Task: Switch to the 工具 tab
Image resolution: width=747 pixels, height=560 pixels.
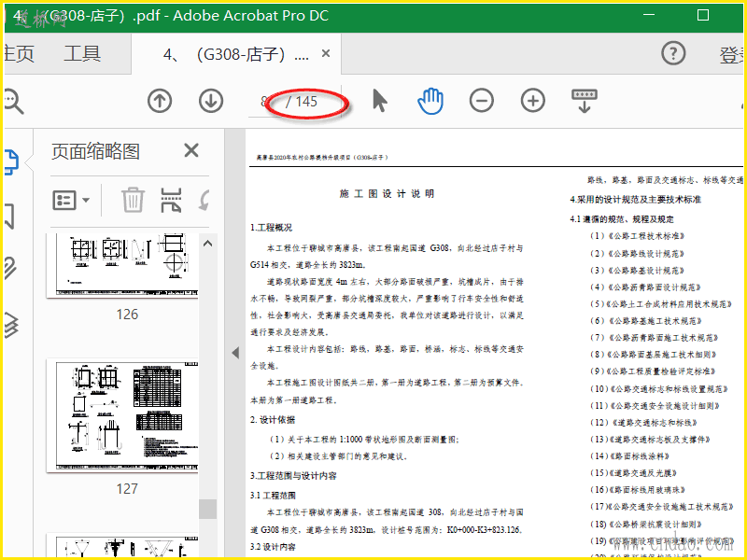Action: (x=82, y=53)
